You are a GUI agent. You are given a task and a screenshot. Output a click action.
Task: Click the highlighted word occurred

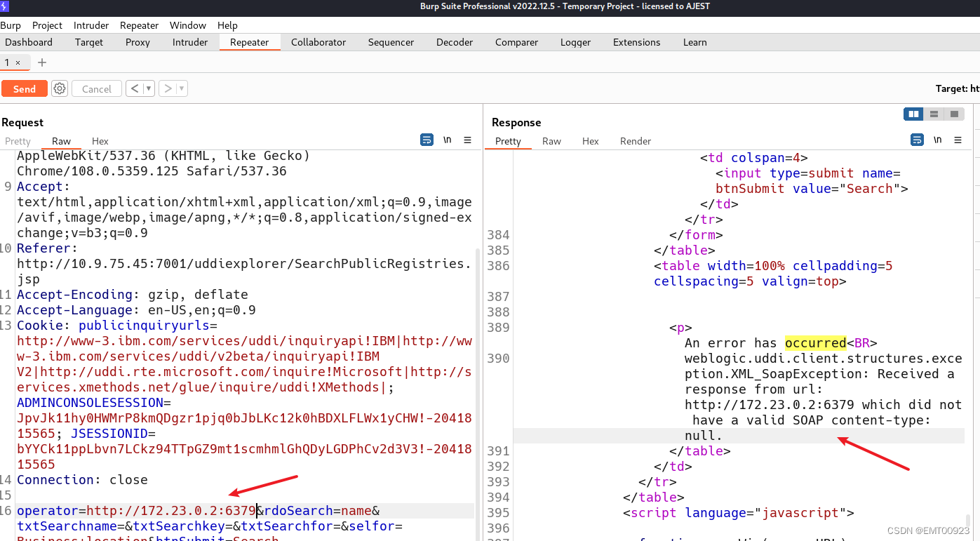coord(816,343)
